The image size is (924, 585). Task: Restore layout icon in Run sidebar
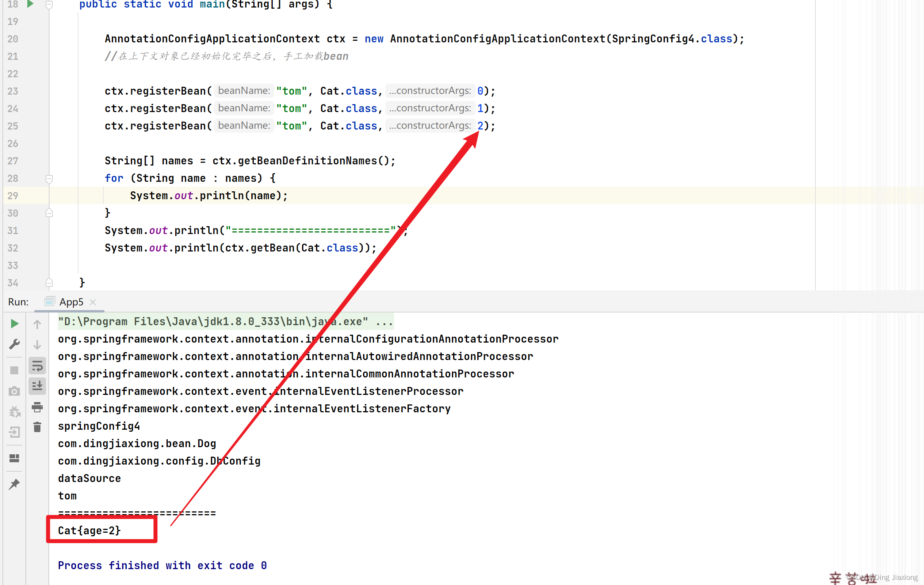(14, 458)
